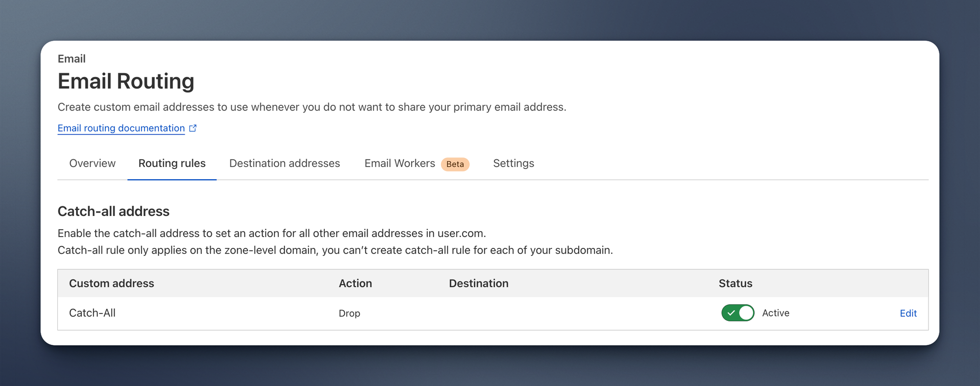Select the Routing rules tab
Viewport: 980px width, 386px height.
172,164
